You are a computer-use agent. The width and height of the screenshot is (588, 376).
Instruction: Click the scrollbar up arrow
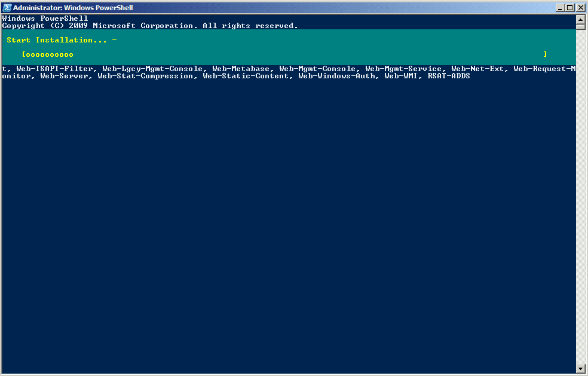pyautogui.click(x=580, y=19)
